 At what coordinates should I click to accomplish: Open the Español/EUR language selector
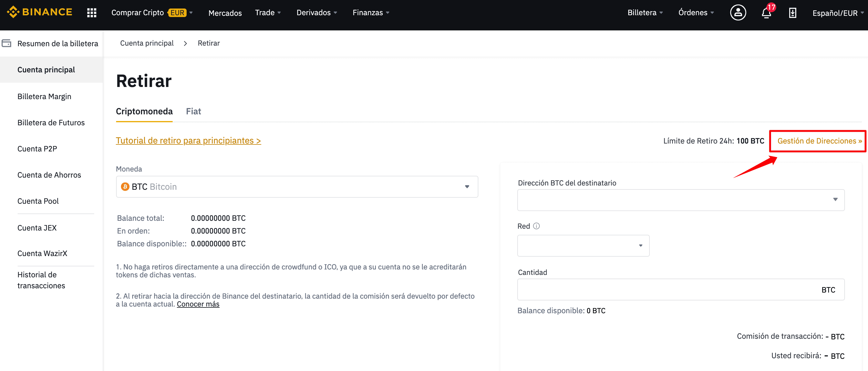(838, 13)
